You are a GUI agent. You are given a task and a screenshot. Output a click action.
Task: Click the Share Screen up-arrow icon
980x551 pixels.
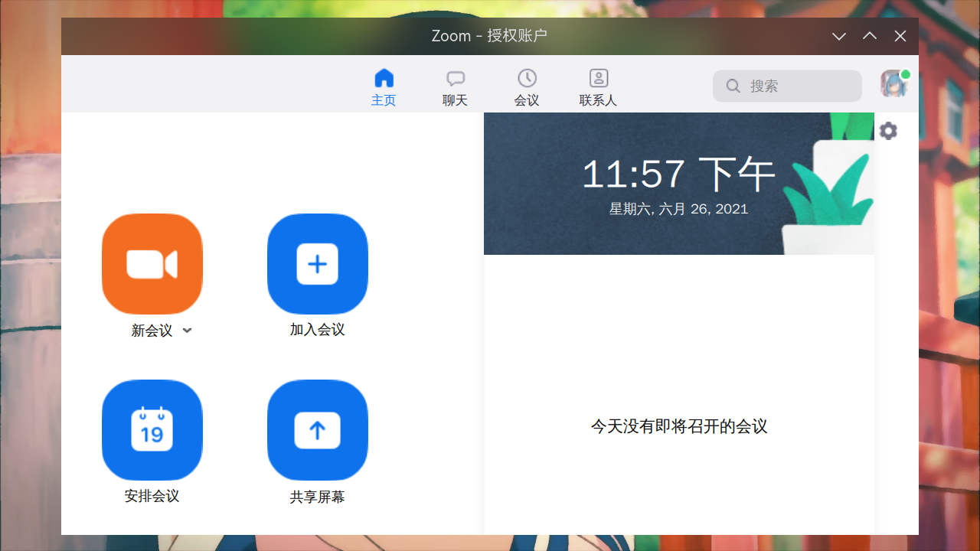317,430
